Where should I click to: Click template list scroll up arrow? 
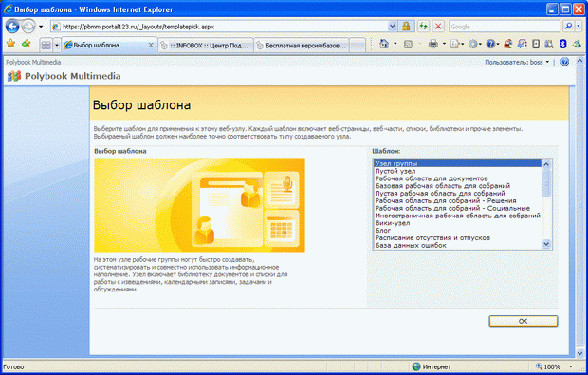coord(546,164)
